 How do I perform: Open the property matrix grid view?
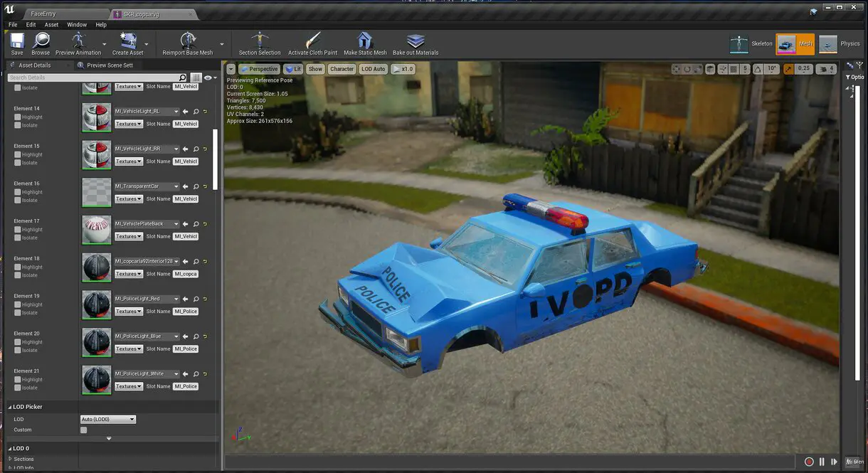click(x=196, y=78)
